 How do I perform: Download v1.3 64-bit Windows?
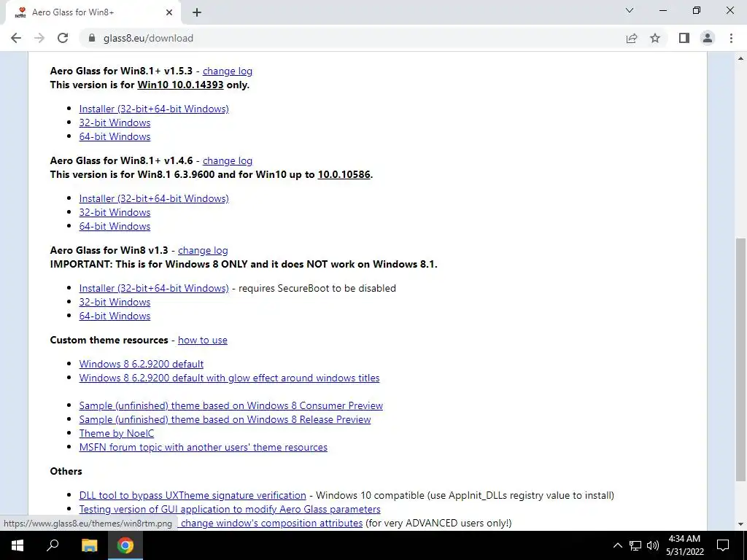(115, 316)
